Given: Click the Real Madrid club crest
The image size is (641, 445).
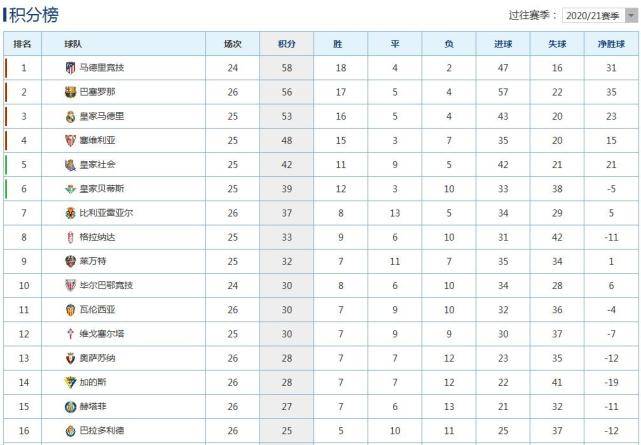Looking at the screenshot, I should (x=70, y=116).
